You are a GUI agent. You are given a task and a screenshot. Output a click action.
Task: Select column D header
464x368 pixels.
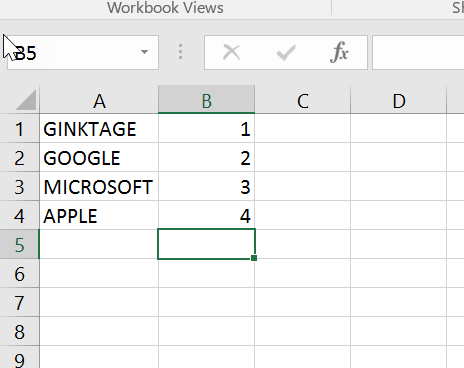pyautogui.click(x=399, y=100)
